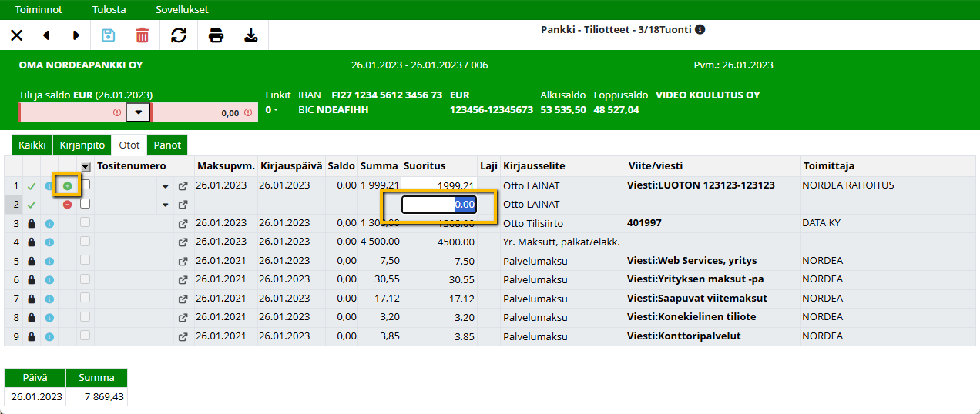Click the printer icon in toolbar
The height and width of the screenshot is (414, 980).
pos(216,35)
